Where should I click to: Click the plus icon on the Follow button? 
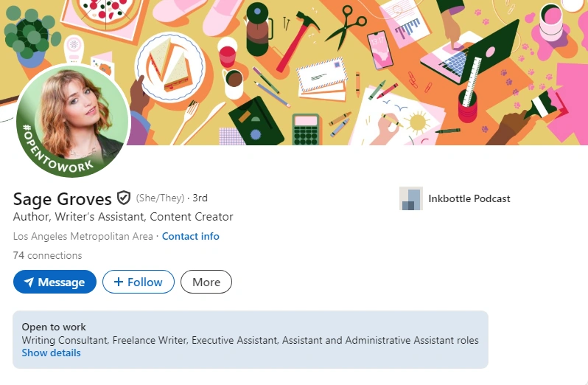[118, 282]
